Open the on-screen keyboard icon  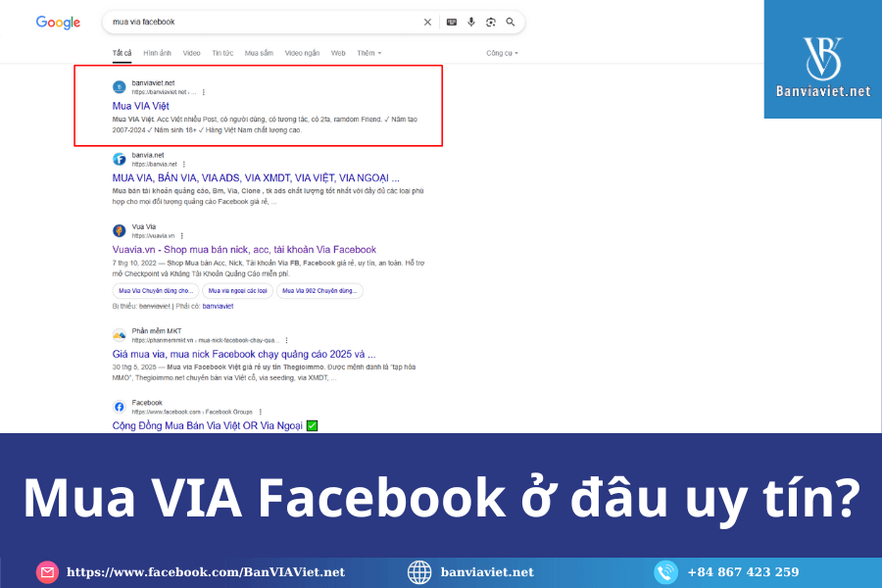[452, 22]
